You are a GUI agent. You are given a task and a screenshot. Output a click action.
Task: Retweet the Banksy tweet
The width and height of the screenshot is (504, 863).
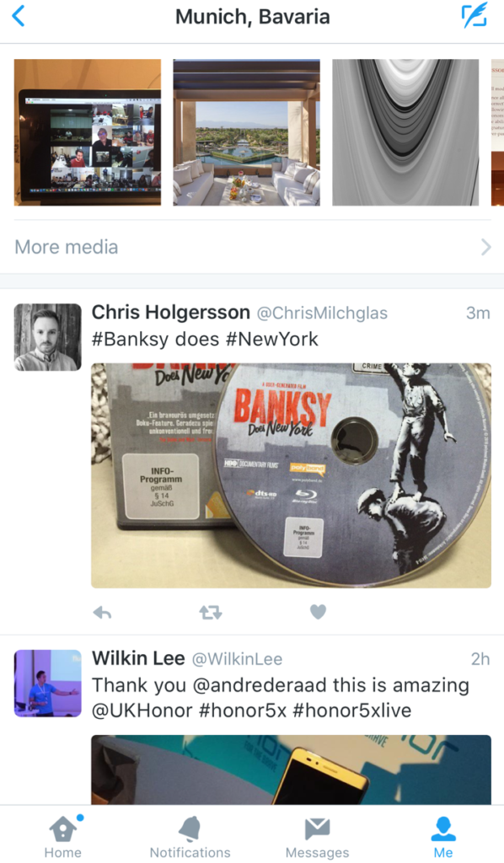210,612
